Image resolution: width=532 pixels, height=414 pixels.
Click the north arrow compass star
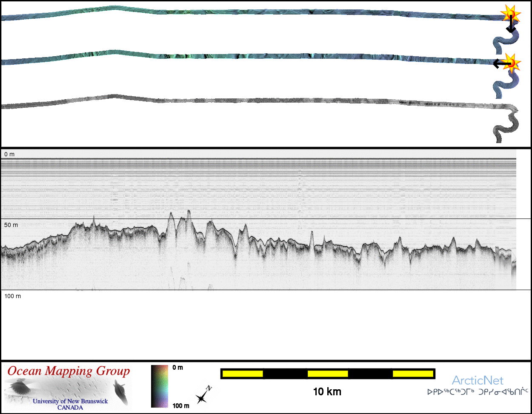click(x=202, y=397)
